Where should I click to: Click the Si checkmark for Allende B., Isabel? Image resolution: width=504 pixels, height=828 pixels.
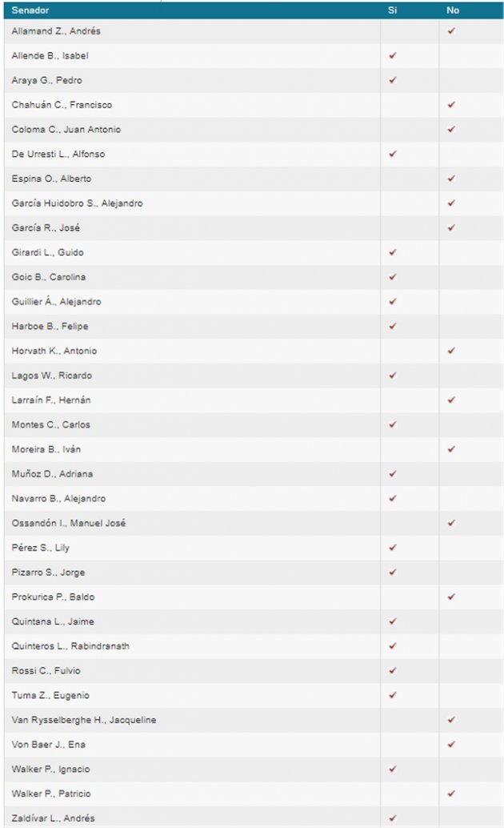pos(392,56)
